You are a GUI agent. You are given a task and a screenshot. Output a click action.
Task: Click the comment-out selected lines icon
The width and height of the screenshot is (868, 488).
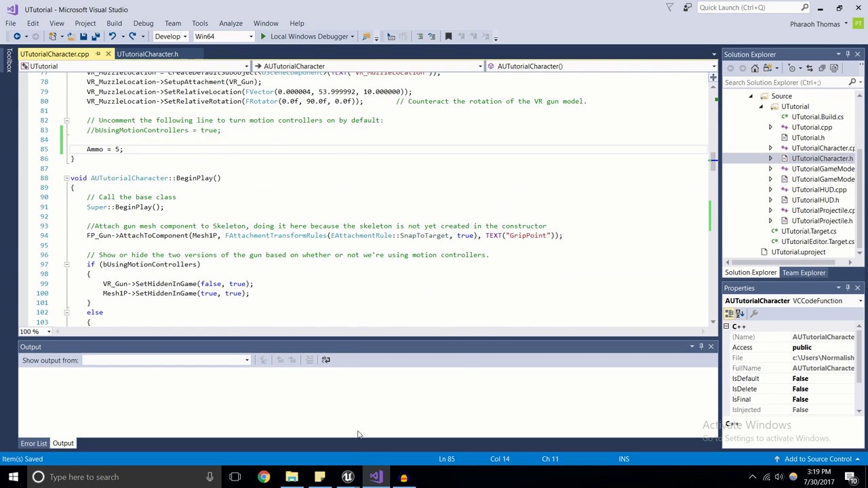420,37
